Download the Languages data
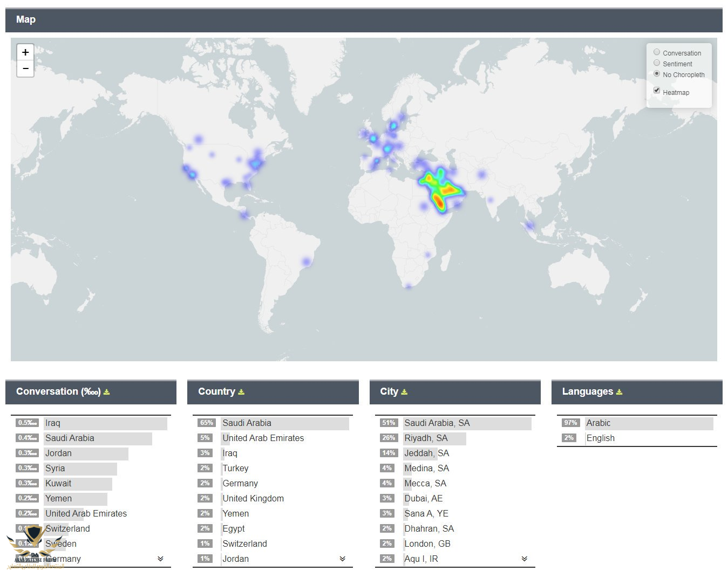The height and width of the screenshot is (571, 728). [619, 392]
